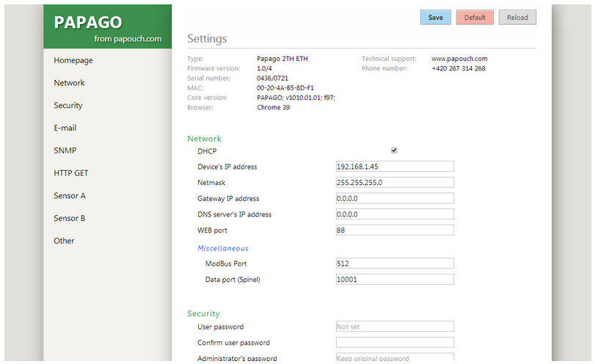The width and height of the screenshot is (598, 364).
Task: Click the Device's IP address field
Action: point(395,167)
